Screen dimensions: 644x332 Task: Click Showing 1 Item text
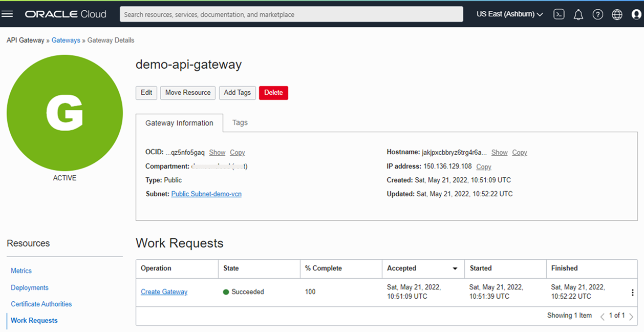pos(569,316)
